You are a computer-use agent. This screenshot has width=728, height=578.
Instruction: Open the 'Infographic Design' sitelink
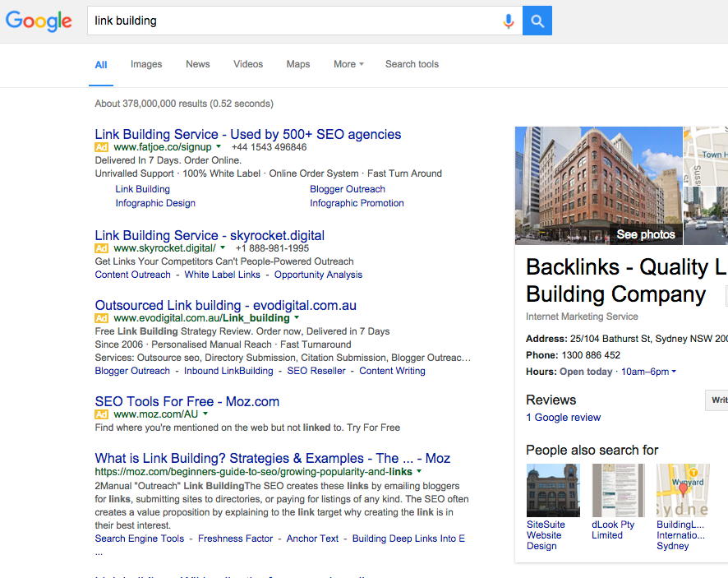point(155,203)
